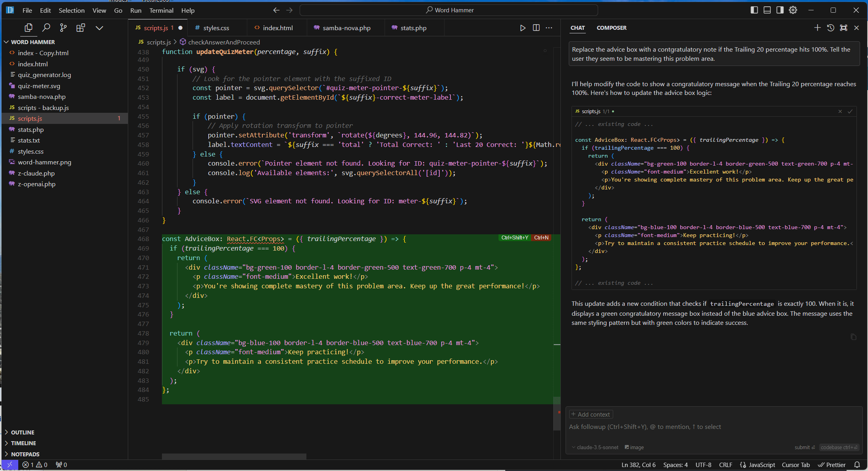The width and height of the screenshot is (868, 471).
Task: Click inside the chat followup input field
Action: 675,427
